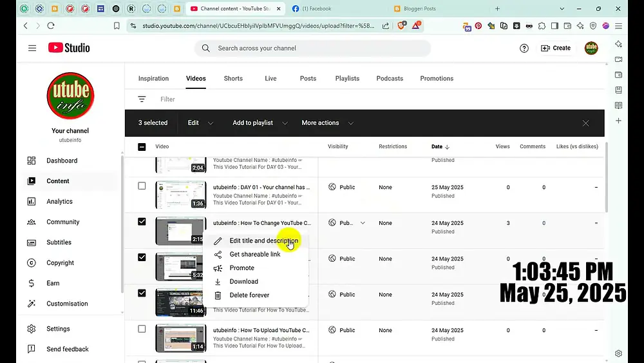Close the selection bar with X

(x=585, y=123)
